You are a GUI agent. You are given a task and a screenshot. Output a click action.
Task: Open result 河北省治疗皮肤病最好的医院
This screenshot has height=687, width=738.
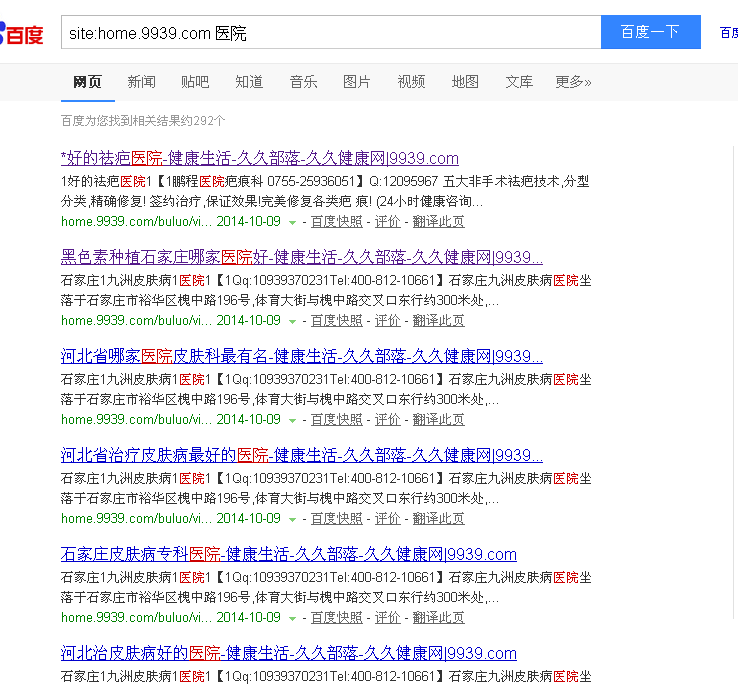point(302,455)
